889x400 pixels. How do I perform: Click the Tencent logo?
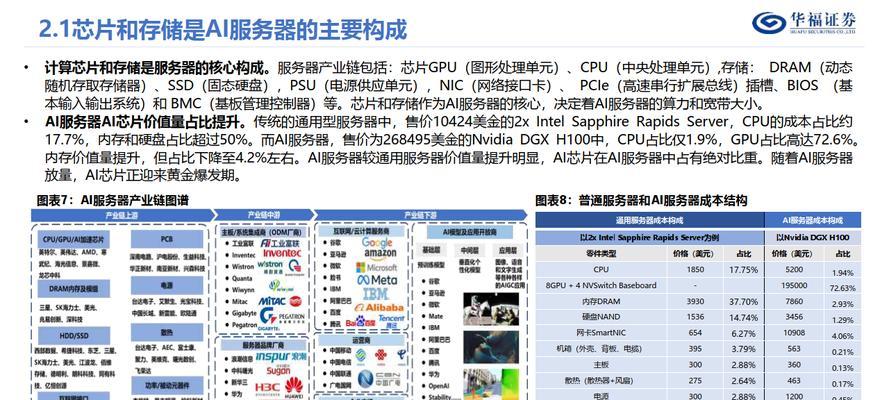coord(392,321)
